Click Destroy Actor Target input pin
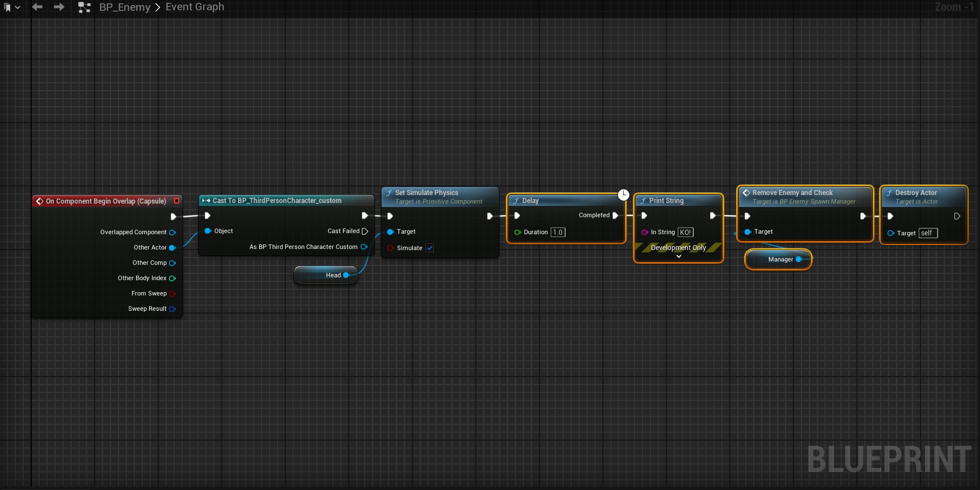 890,233
